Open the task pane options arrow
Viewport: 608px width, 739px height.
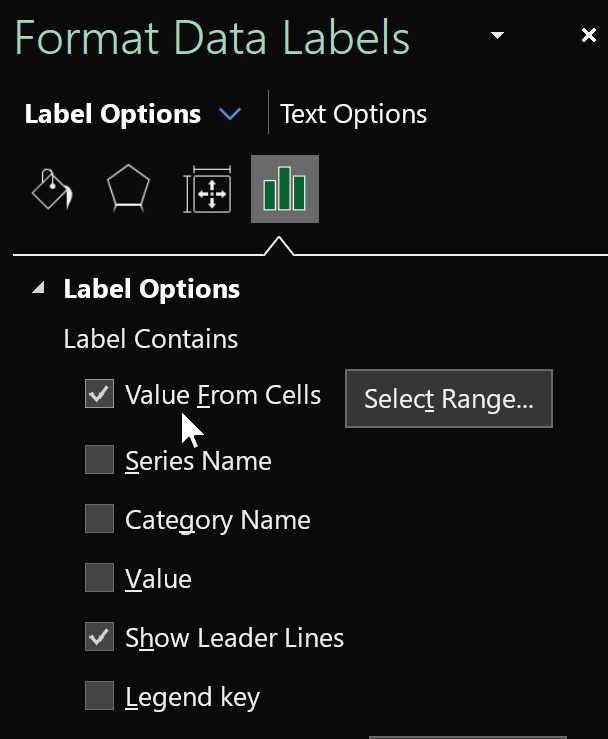point(498,36)
